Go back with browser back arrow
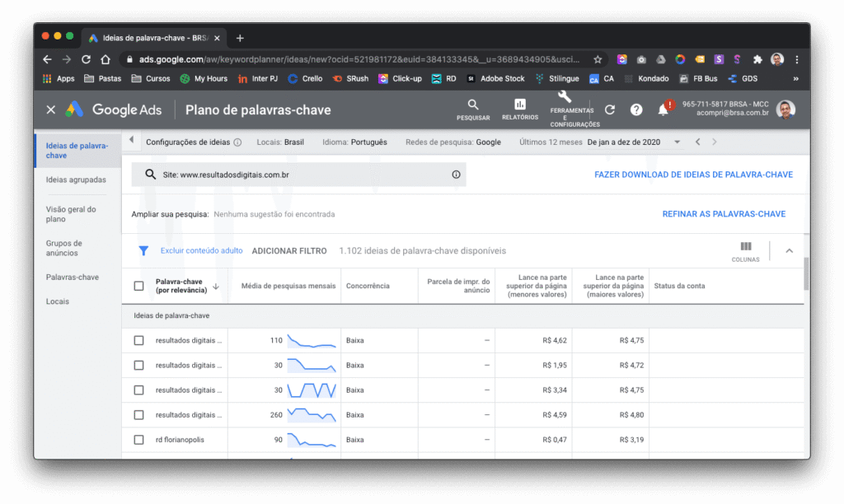This screenshot has height=504, width=844. (x=47, y=59)
